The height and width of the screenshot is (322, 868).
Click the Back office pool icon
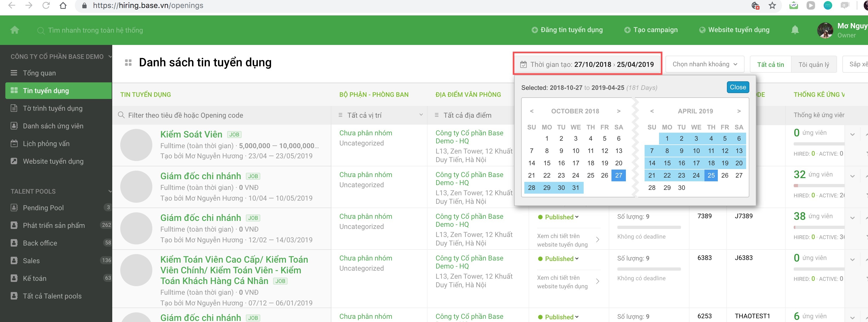[14, 243]
